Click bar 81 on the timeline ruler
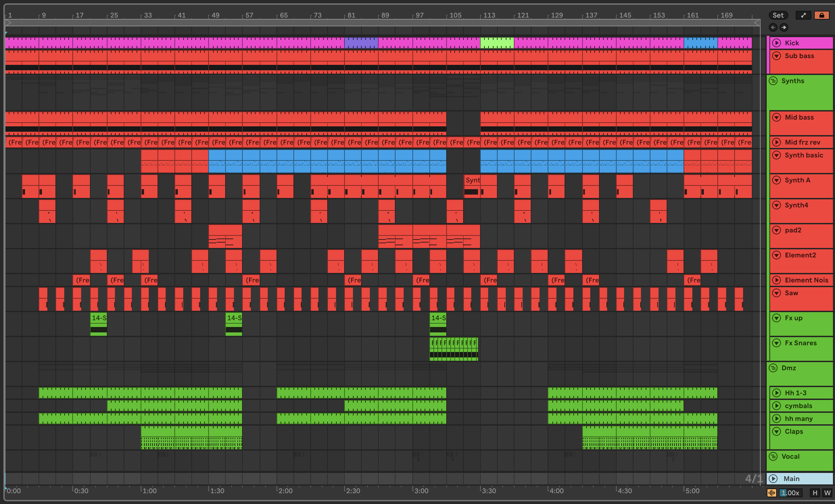Image resolution: width=835 pixels, height=504 pixels. 351,15
